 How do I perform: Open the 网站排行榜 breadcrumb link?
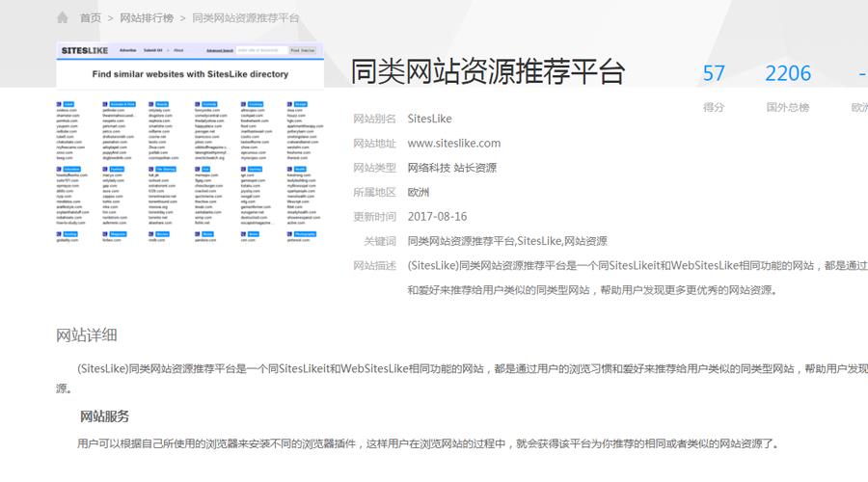[x=147, y=18]
